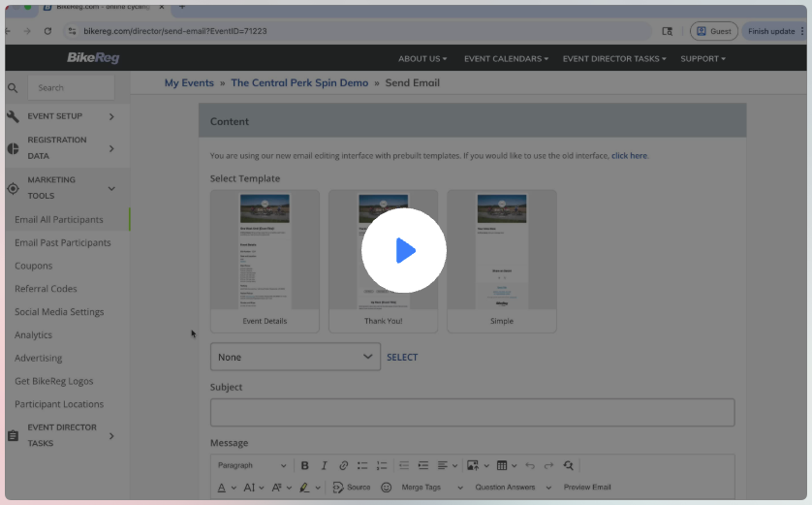812x505 pixels.
Task: Open the EVENT CALENDARS menu
Action: point(506,59)
